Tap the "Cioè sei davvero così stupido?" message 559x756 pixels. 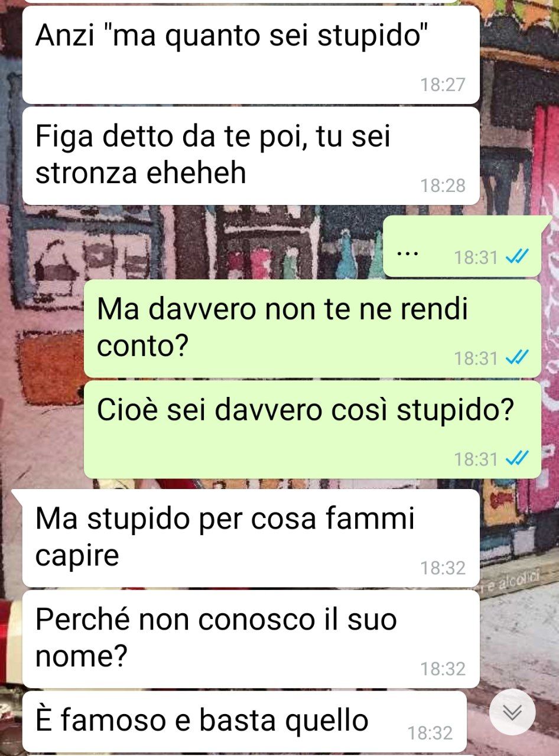coord(312,429)
